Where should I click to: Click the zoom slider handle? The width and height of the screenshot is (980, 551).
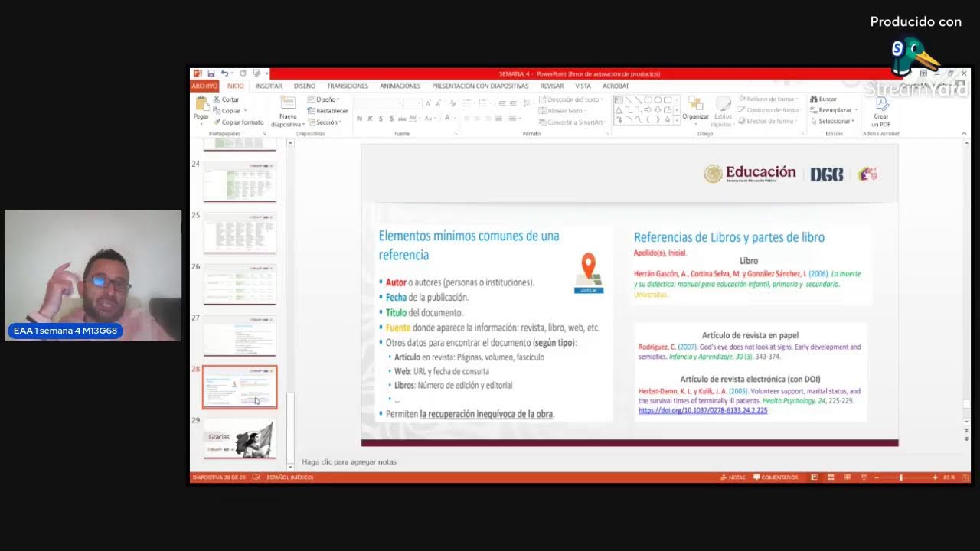pyautogui.click(x=900, y=478)
